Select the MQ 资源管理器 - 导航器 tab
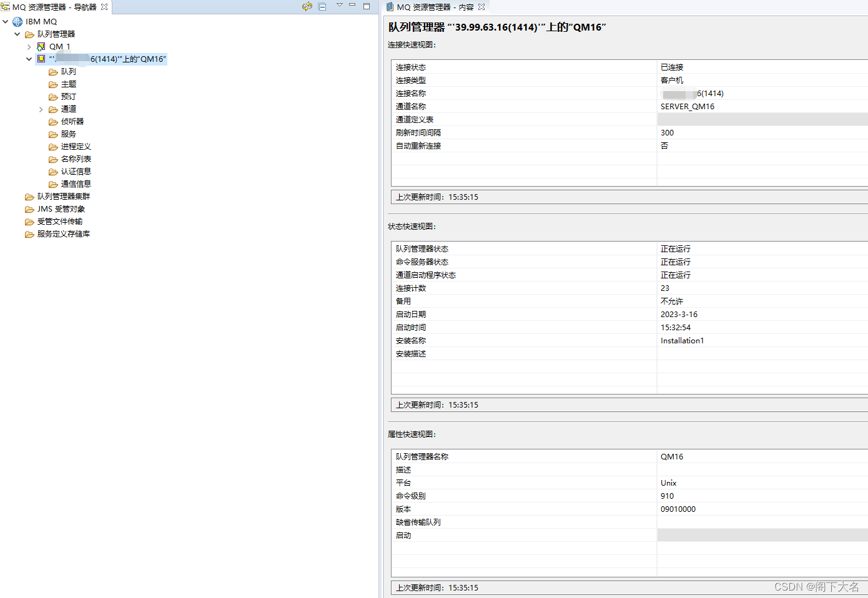Screen dimensions: 868x598 coord(54,7)
